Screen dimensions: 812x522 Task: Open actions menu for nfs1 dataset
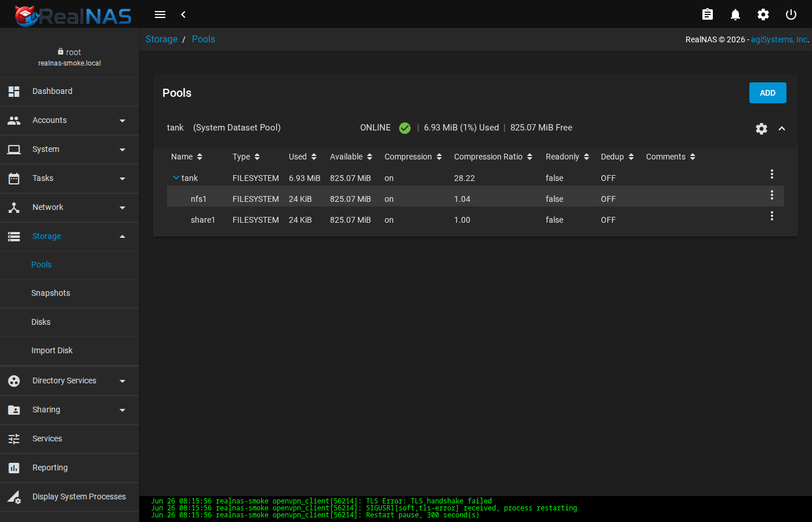tap(771, 195)
